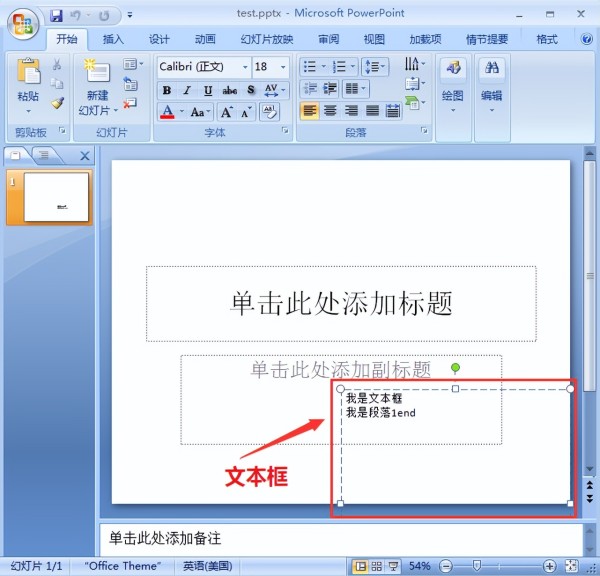
Task: Open the 幻灯片放映 (Slide Show) tab
Action: pyautogui.click(x=267, y=39)
